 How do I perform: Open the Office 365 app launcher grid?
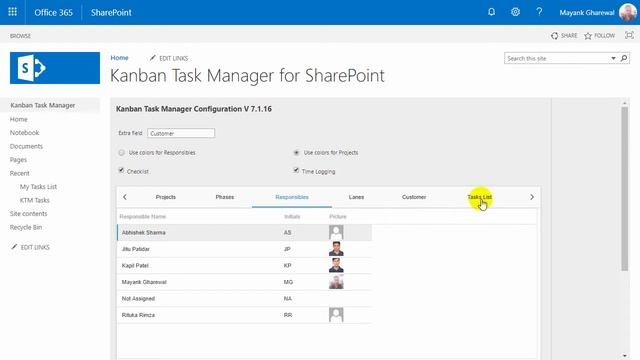coord(13,12)
